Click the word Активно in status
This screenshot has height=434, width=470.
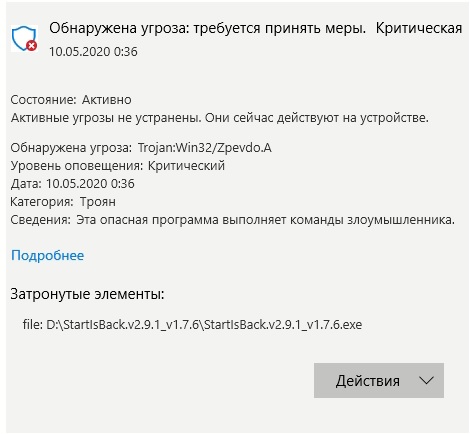[x=107, y=100]
